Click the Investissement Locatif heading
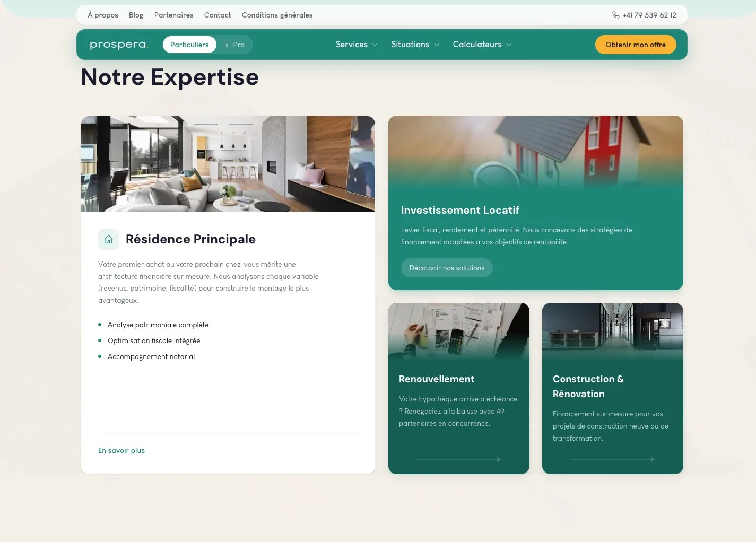756x542 pixels. click(460, 210)
